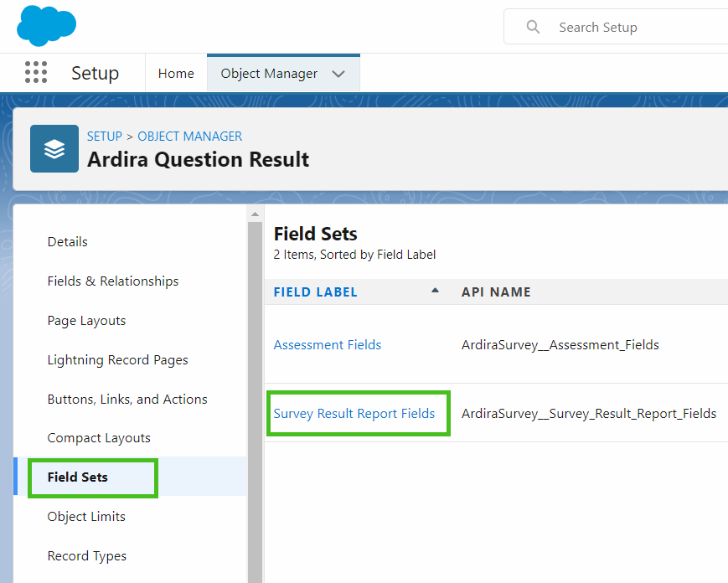Open Object Limits

point(86,516)
